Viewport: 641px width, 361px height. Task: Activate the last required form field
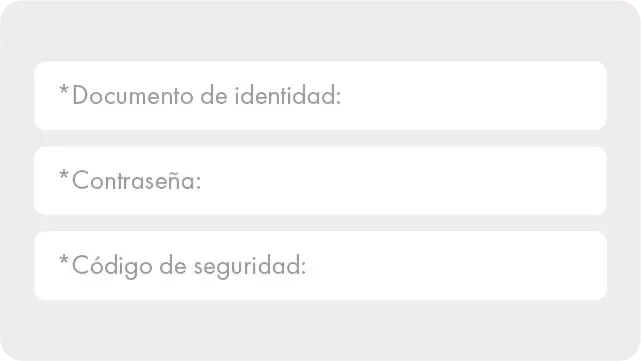320,266
